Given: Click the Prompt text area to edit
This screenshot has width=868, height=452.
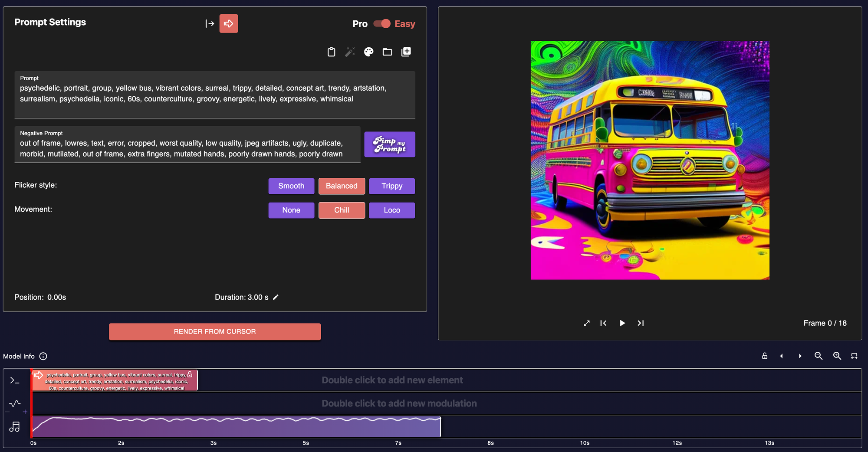Looking at the screenshot, I should (x=215, y=95).
